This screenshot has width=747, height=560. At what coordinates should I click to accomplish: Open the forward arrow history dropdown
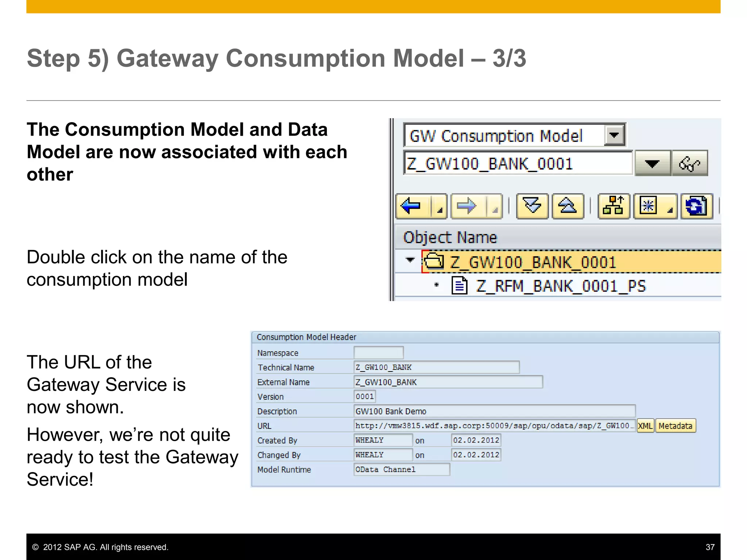tap(495, 207)
